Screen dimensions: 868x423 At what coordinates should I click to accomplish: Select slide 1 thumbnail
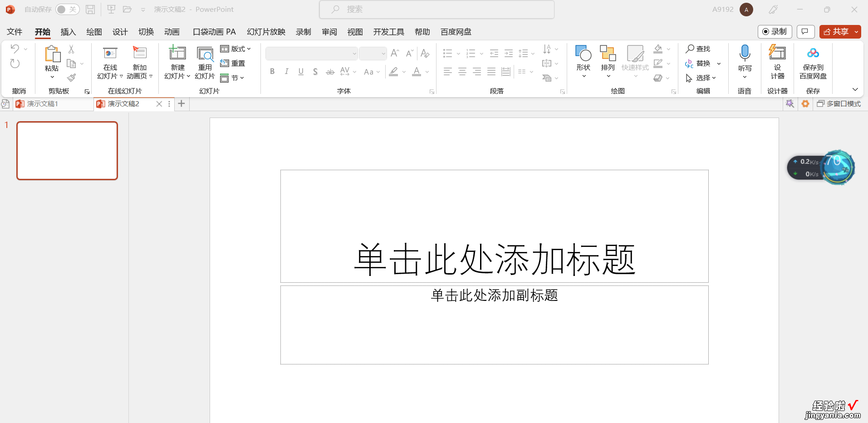(67, 151)
